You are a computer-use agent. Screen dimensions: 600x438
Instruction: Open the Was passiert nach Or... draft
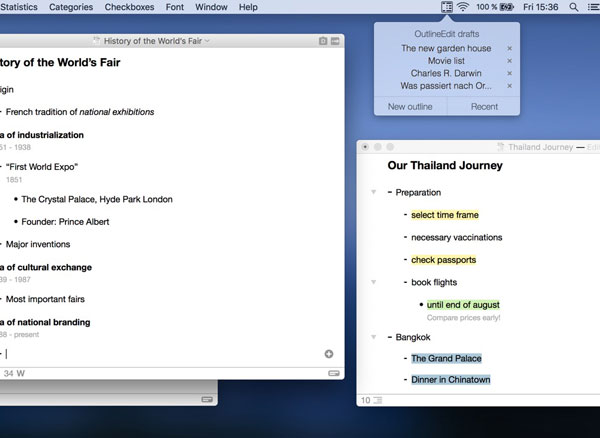tap(446, 86)
